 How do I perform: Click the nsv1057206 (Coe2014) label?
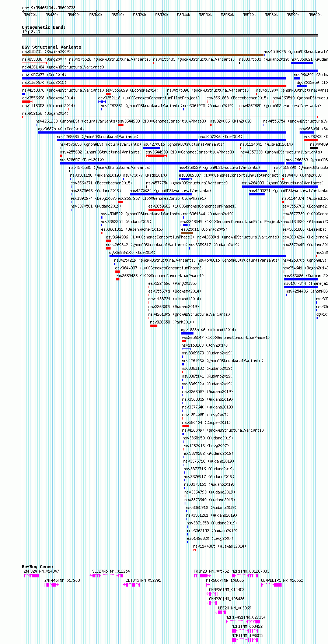click(x=220, y=137)
